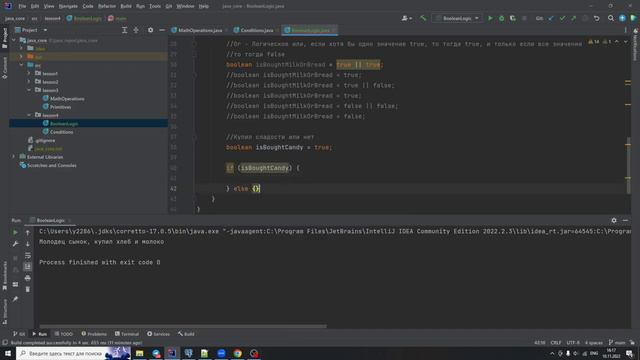Switch to the Conditions.java editor tab
640x360 pixels.
(x=256, y=30)
